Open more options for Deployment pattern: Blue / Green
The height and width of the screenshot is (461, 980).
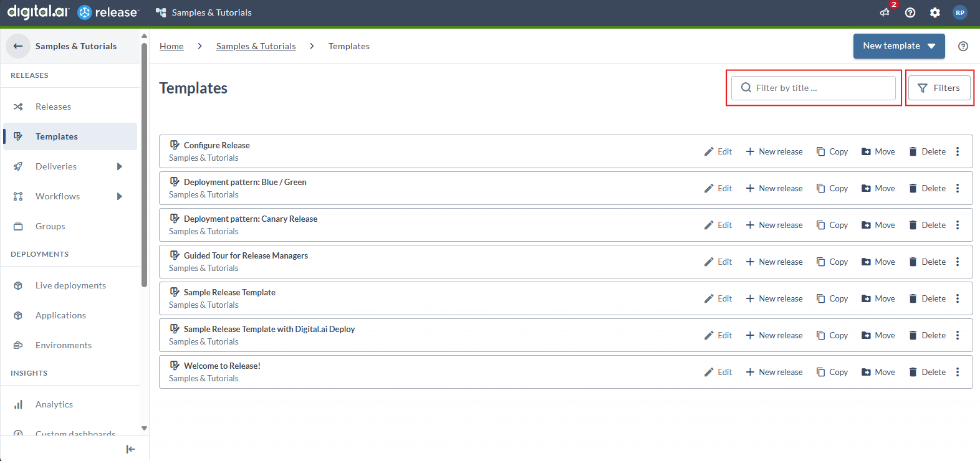[958, 188]
